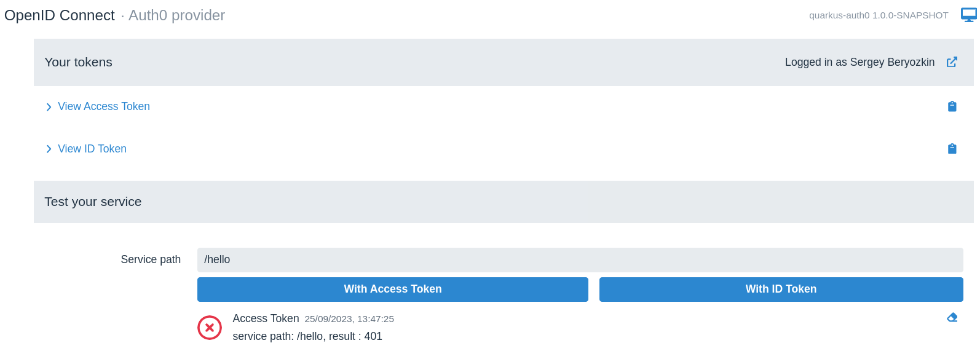Expand the View ID Token chevron
980x351 pixels.
click(x=49, y=149)
